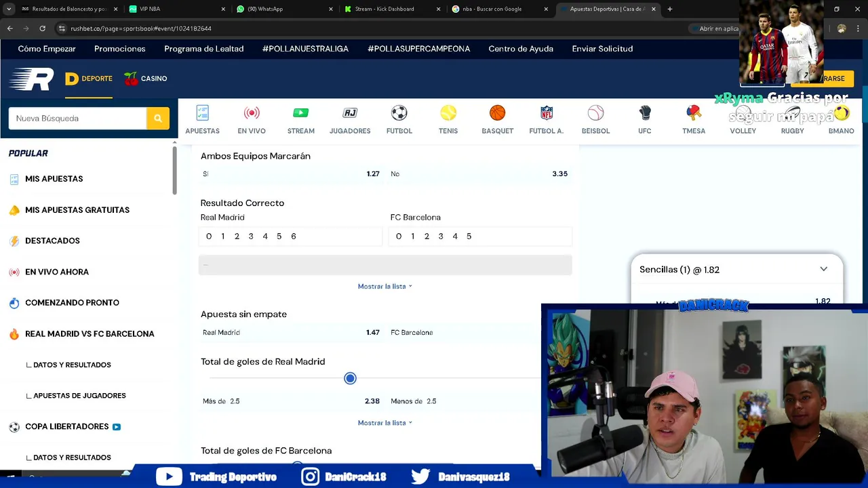Click the Destacados lightning icon
The width and height of the screenshot is (868, 488).
(x=14, y=241)
